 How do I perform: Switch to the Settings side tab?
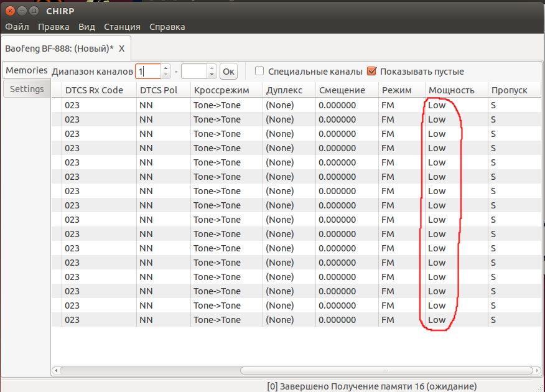click(x=27, y=89)
